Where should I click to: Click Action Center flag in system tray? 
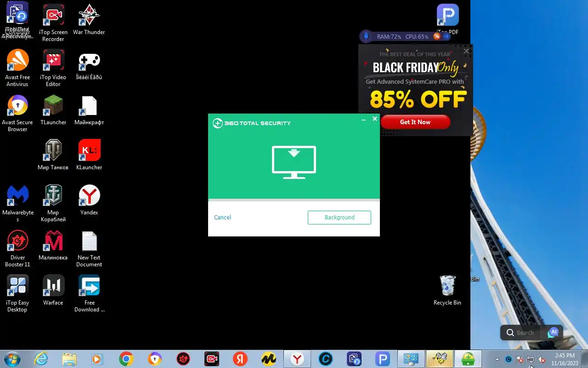click(x=520, y=359)
